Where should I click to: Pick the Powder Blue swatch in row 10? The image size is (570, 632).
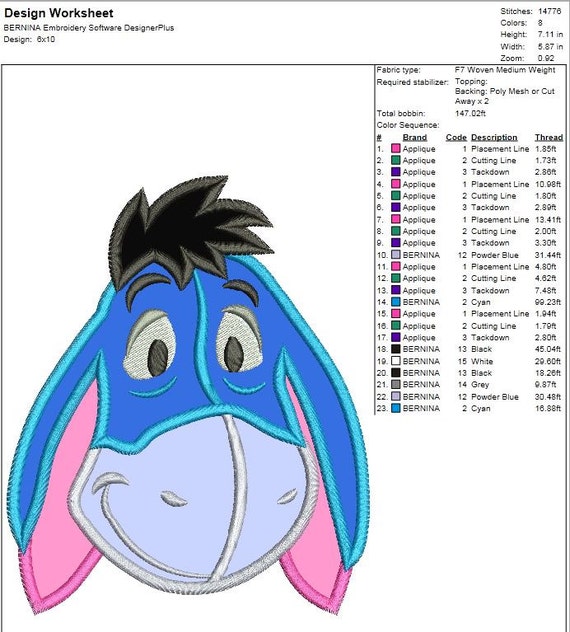coord(396,255)
